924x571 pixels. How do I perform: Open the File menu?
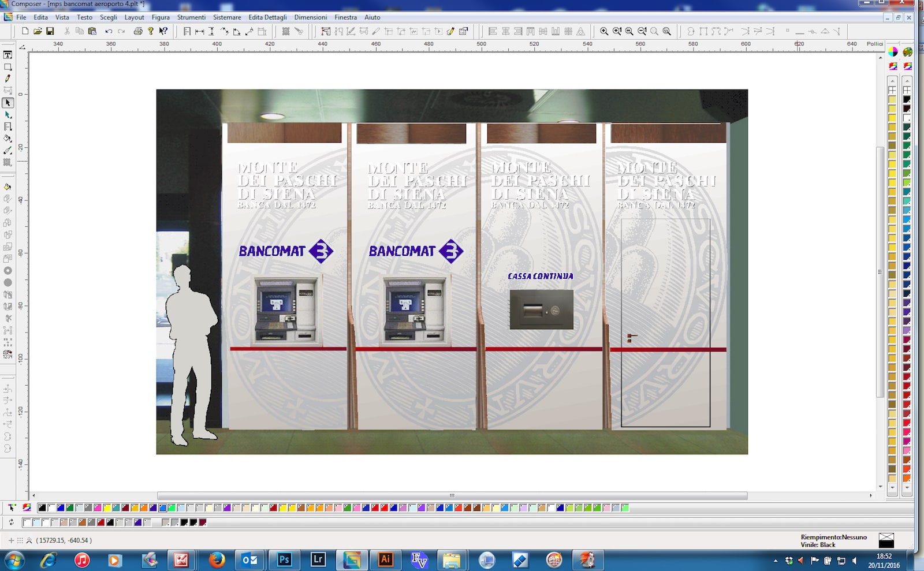click(21, 17)
